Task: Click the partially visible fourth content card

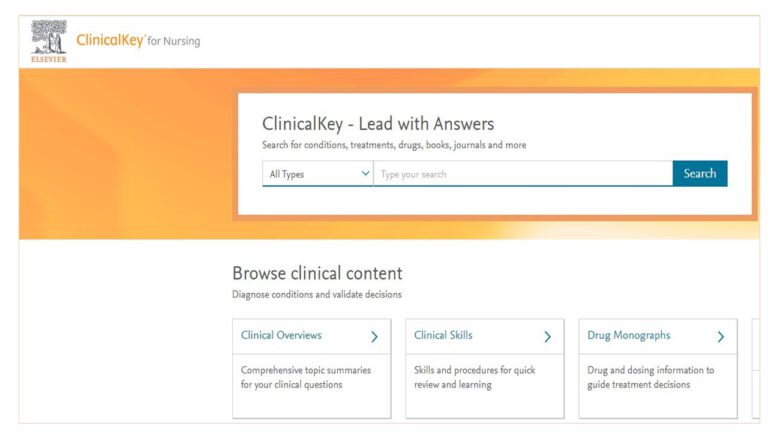Action: [x=755, y=368]
